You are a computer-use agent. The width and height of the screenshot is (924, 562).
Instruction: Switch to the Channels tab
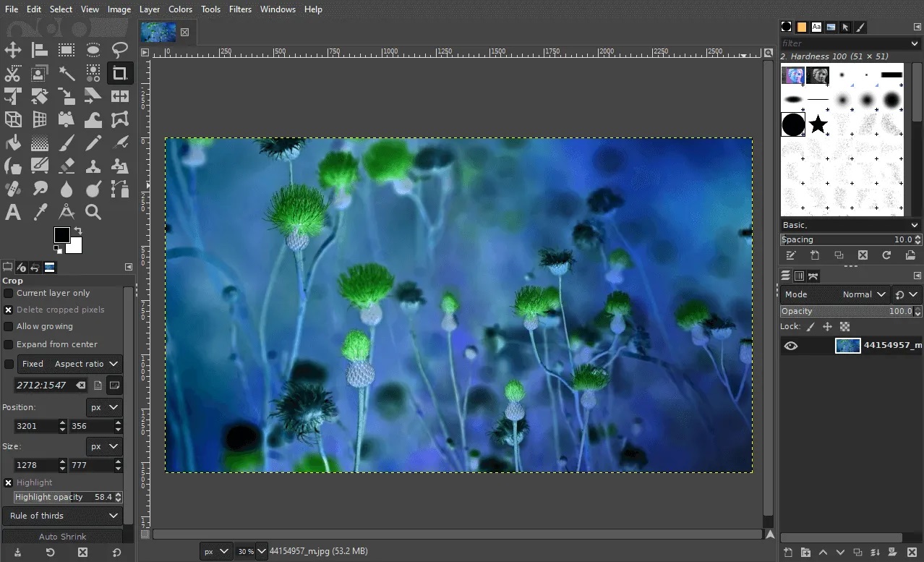click(799, 276)
